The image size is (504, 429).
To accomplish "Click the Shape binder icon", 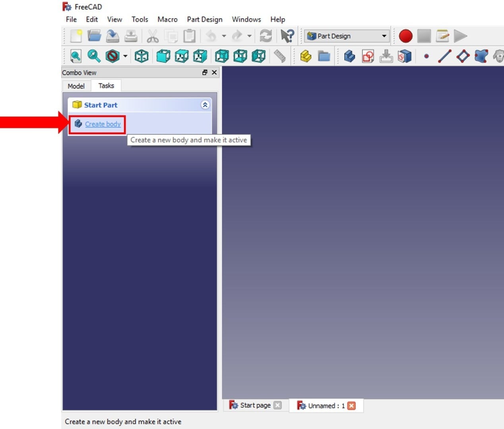I will (x=481, y=56).
